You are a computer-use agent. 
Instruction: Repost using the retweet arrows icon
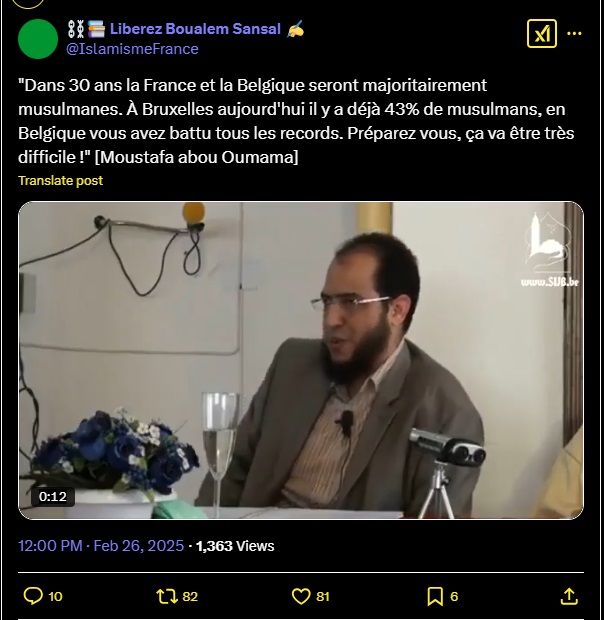pyautogui.click(x=166, y=596)
